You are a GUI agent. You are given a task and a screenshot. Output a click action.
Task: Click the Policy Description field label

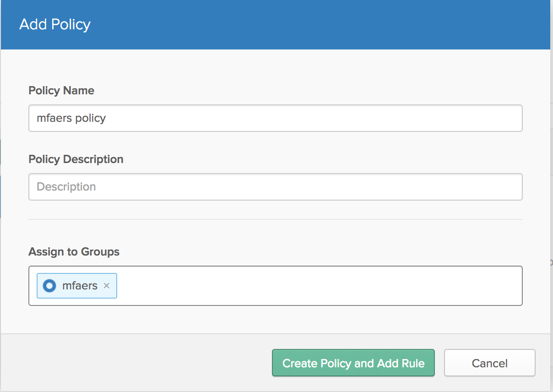76,159
